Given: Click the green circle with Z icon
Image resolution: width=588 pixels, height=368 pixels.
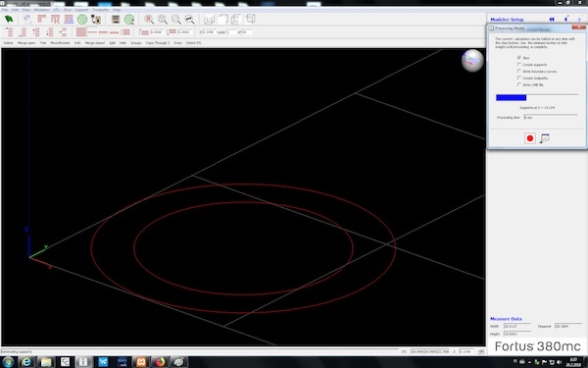Looking at the screenshot, I should [x=129, y=20].
